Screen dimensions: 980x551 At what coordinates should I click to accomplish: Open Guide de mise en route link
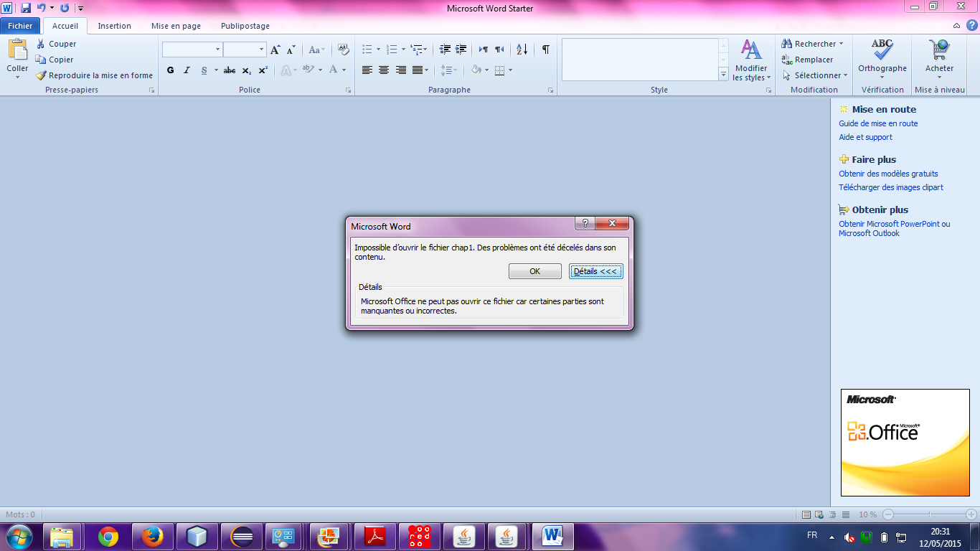pos(878,123)
